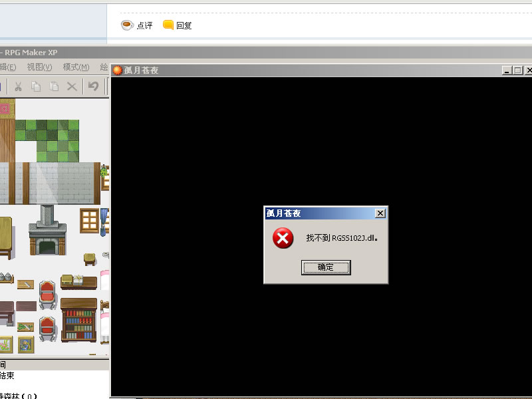The image size is (532, 399).
Task: Click the Delete X icon in toolbar
Action: 72,86
